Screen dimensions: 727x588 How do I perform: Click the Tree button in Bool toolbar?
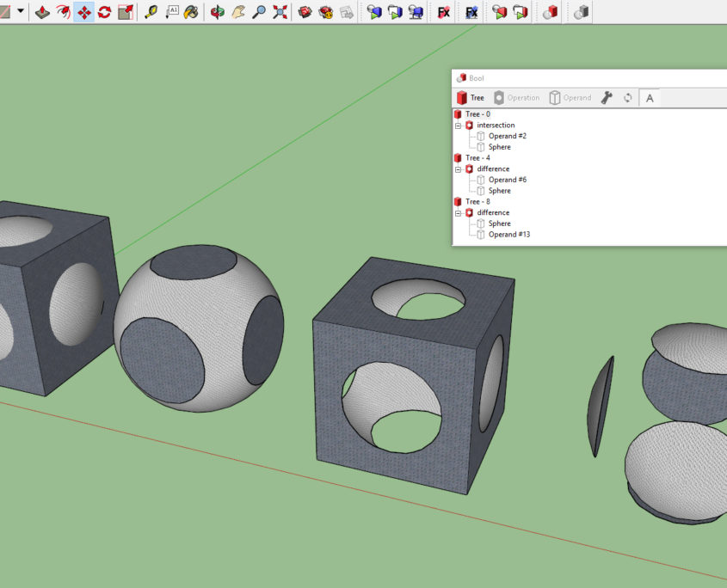(470, 98)
